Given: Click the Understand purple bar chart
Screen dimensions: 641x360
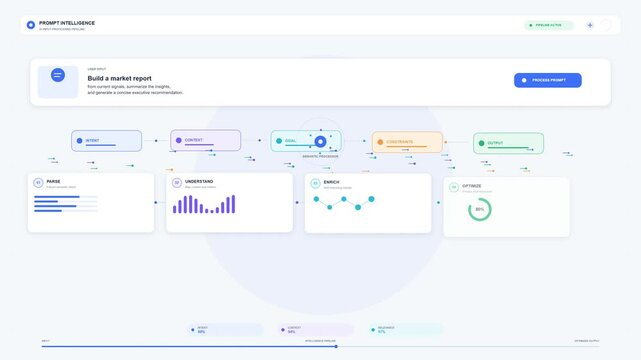Looking at the screenshot, I should click(x=204, y=204).
